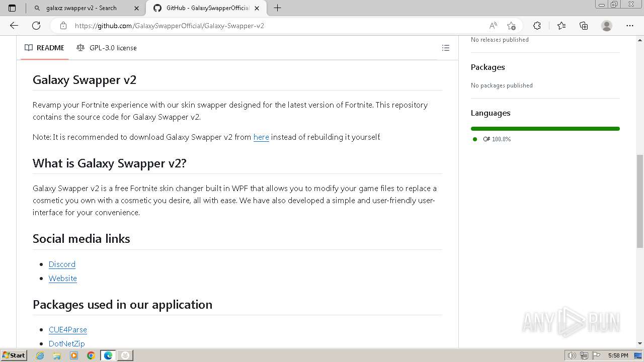Close the GitHub GalaxySwapperOfficial tab
The image size is (644, 362).
[x=257, y=8]
